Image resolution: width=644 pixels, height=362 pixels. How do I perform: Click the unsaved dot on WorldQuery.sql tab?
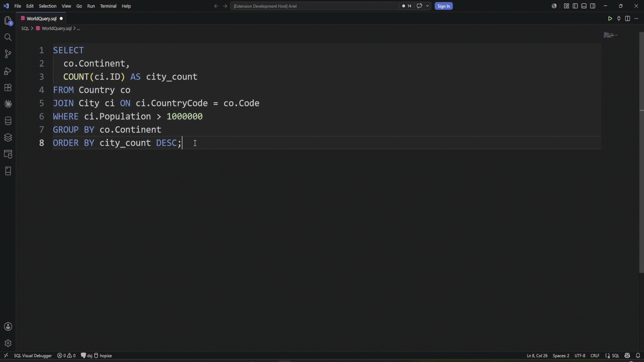(x=61, y=19)
